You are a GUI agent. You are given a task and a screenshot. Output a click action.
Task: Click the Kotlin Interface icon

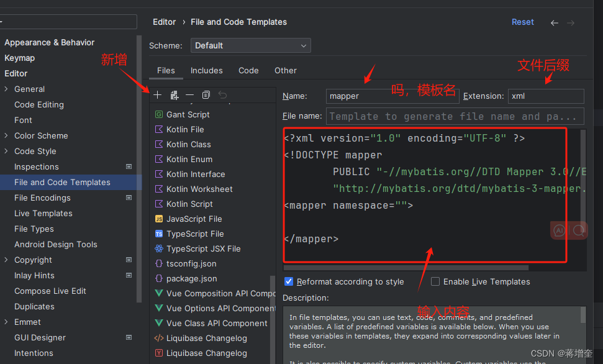[x=159, y=174]
